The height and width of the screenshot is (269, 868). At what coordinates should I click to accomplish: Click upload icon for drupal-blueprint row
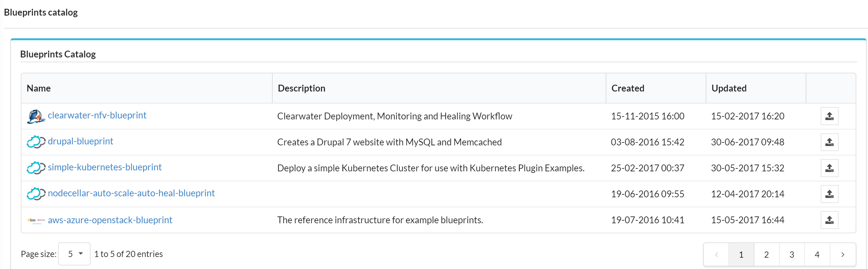[x=829, y=142]
